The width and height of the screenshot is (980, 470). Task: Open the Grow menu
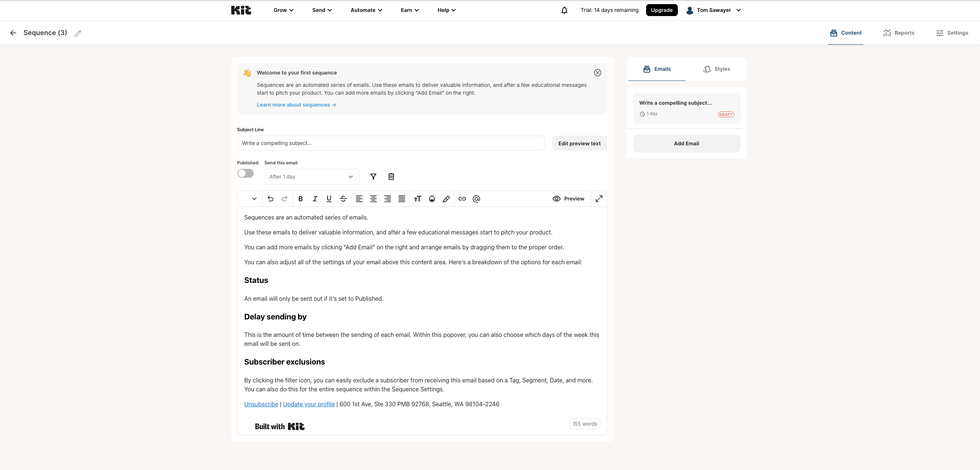click(x=284, y=10)
